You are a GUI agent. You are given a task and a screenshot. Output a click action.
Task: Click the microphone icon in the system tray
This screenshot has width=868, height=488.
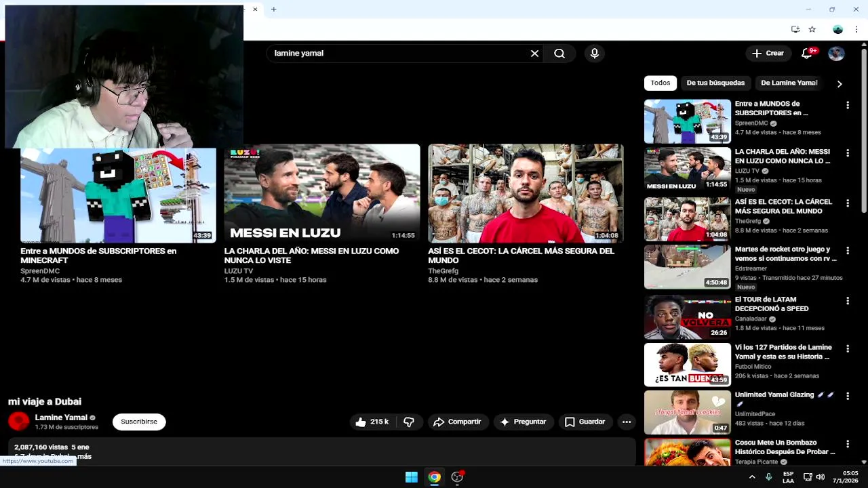[768, 477]
